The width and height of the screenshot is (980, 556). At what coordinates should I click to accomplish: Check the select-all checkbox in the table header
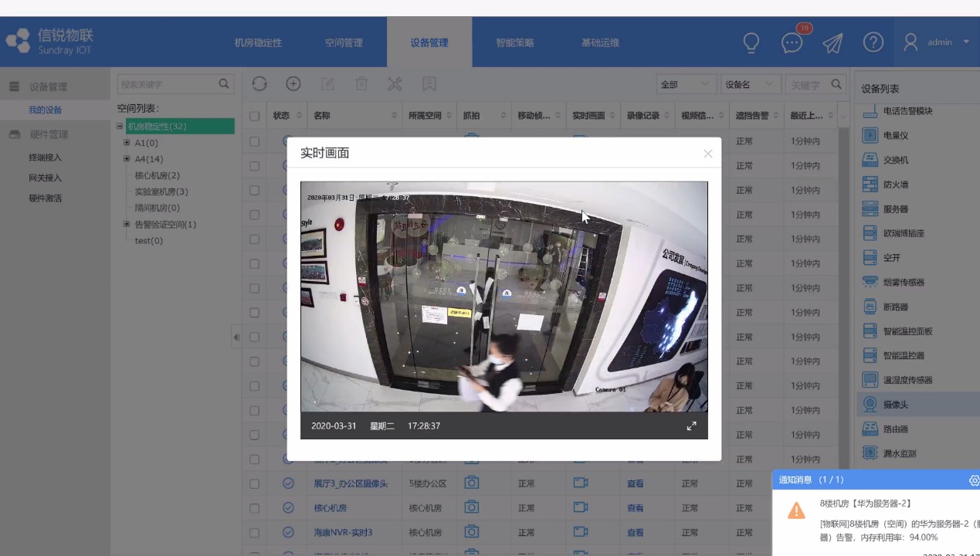coord(254,115)
